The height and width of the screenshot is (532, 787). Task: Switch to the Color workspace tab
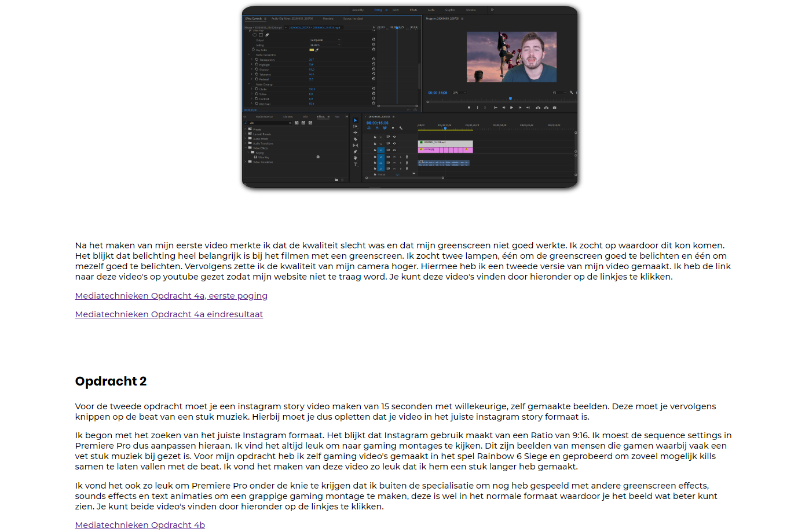click(x=396, y=10)
